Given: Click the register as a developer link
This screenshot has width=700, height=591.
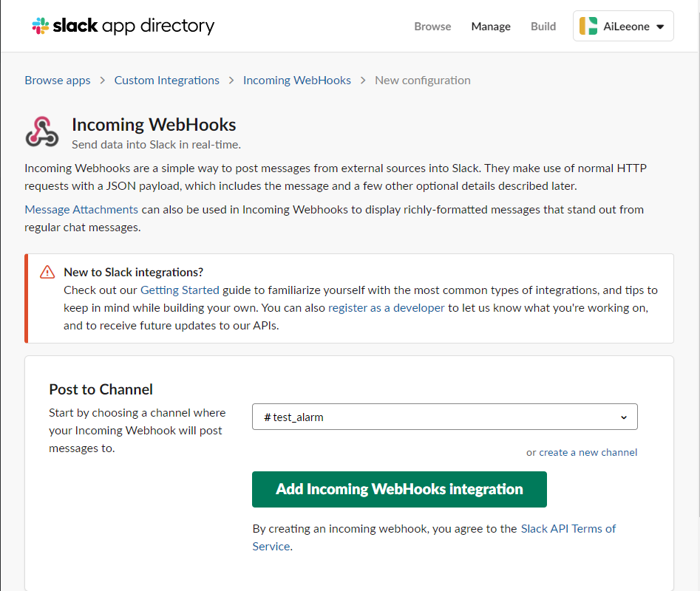Looking at the screenshot, I should [x=386, y=308].
